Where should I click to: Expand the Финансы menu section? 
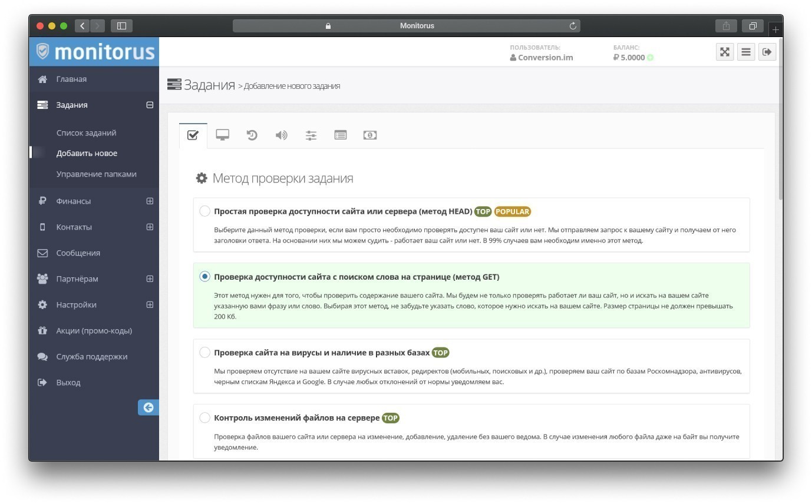(x=150, y=201)
